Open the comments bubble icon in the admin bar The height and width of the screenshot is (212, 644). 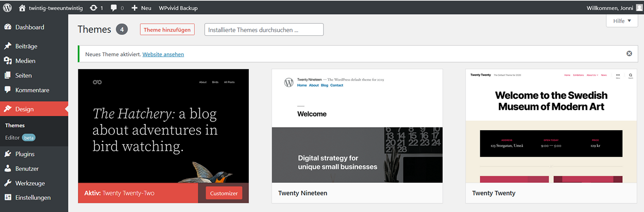(x=114, y=8)
